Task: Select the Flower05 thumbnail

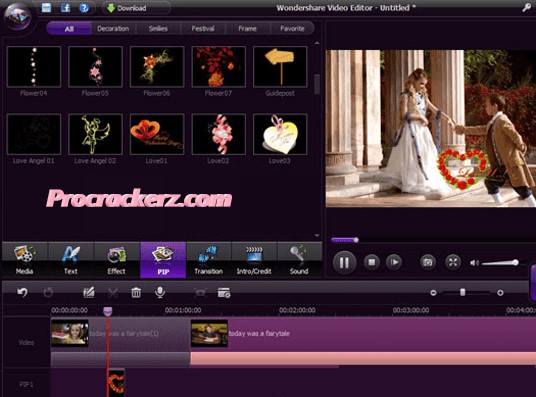Action: (x=95, y=67)
